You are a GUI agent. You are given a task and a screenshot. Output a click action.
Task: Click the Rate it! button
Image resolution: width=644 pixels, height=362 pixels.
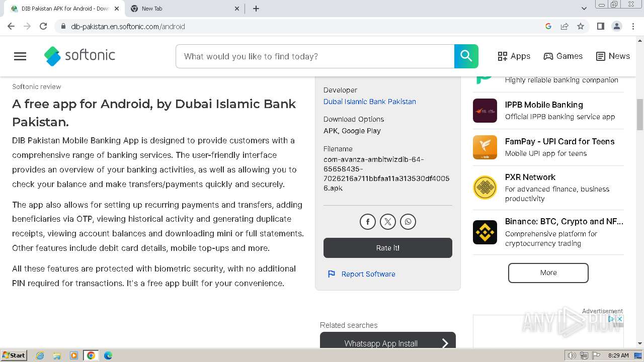click(x=388, y=248)
